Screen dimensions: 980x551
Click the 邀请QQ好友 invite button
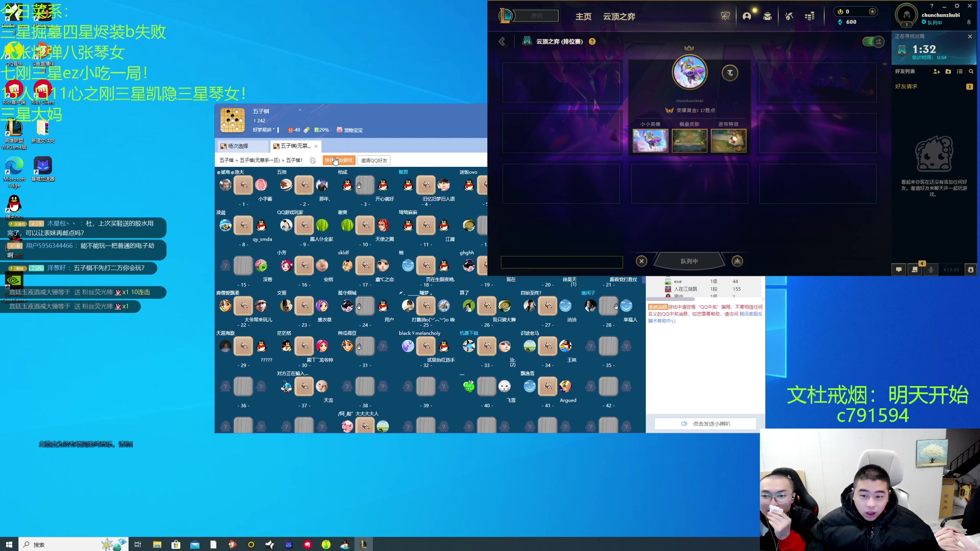(x=374, y=160)
